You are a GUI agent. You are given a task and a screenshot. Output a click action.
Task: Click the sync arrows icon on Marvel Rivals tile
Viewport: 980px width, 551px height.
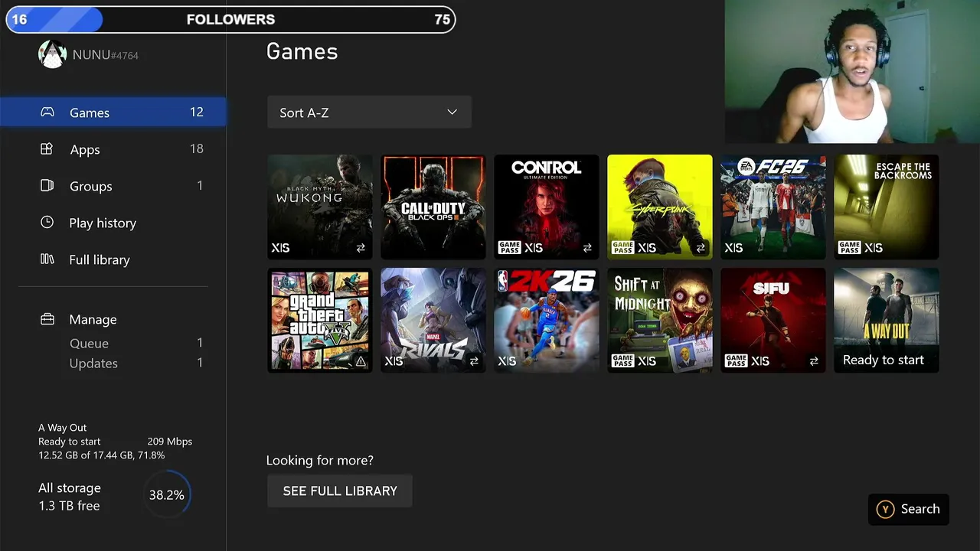474,361
